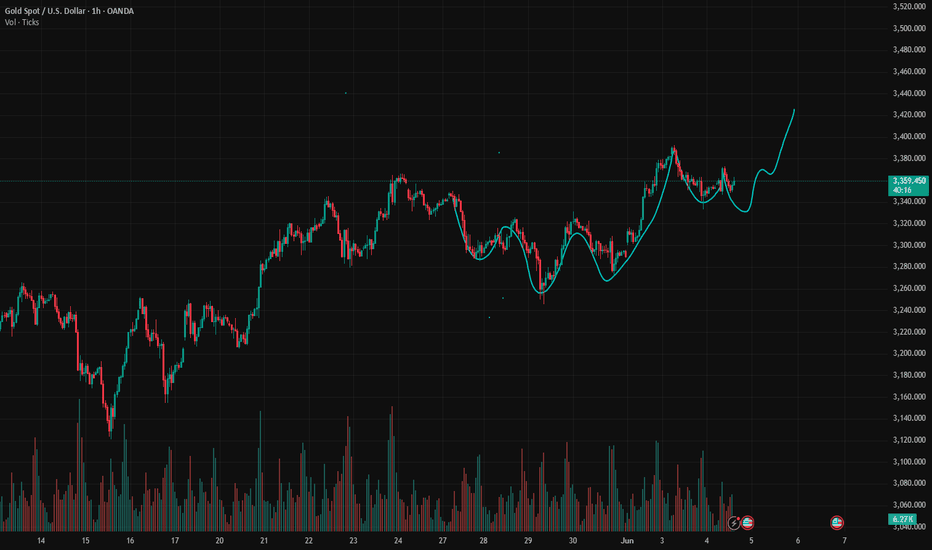
Task: Click date 21 on the time axis
Action: (x=264, y=540)
